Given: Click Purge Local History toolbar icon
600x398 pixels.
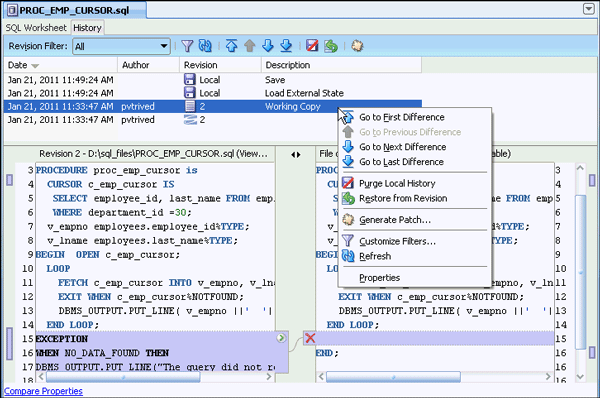Looking at the screenshot, I should 312,46.
